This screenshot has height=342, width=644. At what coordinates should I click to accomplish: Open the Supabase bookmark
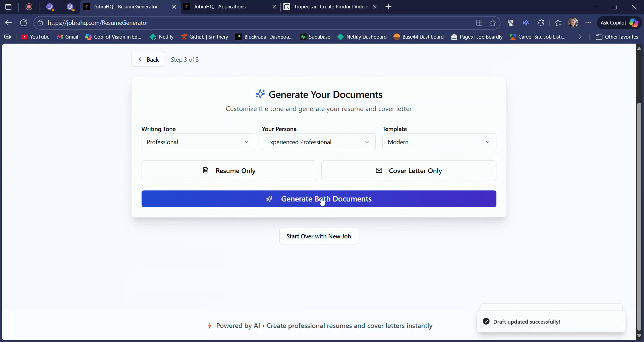[x=315, y=37]
